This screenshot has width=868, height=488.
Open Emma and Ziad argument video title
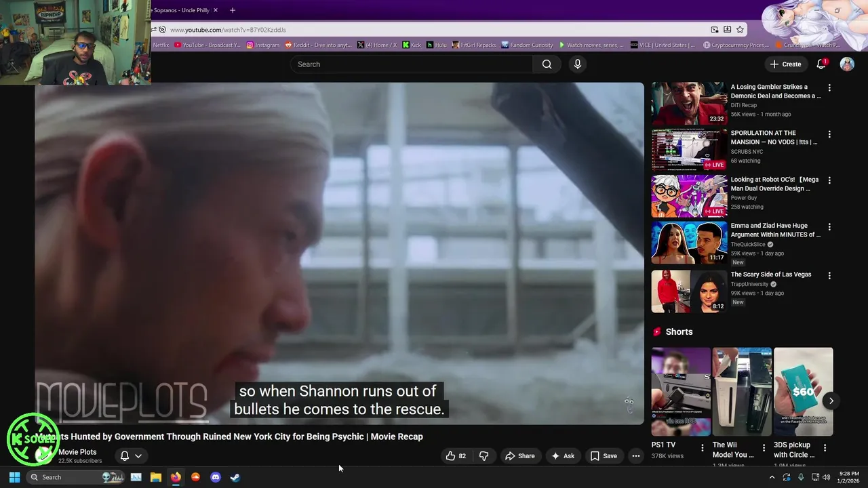775,230
